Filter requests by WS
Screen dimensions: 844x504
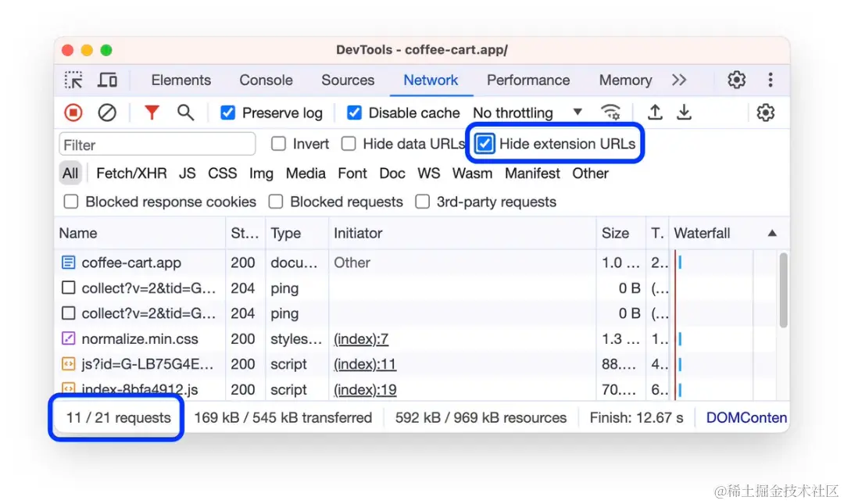(x=428, y=173)
